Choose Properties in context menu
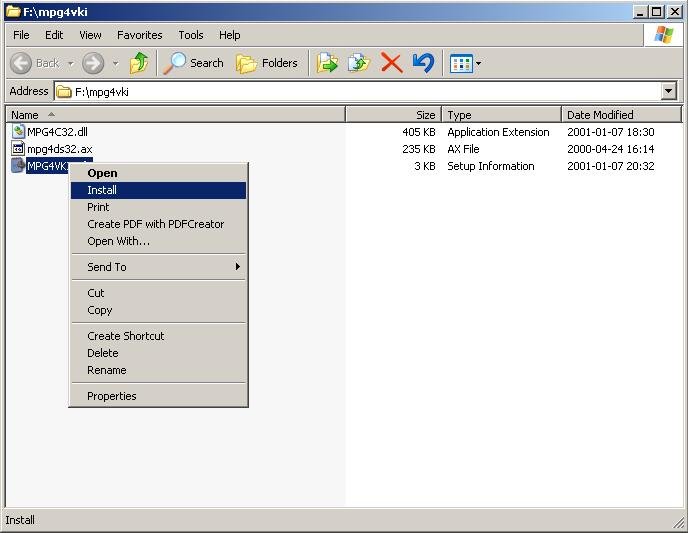The height and width of the screenshot is (533, 688). tap(158, 396)
